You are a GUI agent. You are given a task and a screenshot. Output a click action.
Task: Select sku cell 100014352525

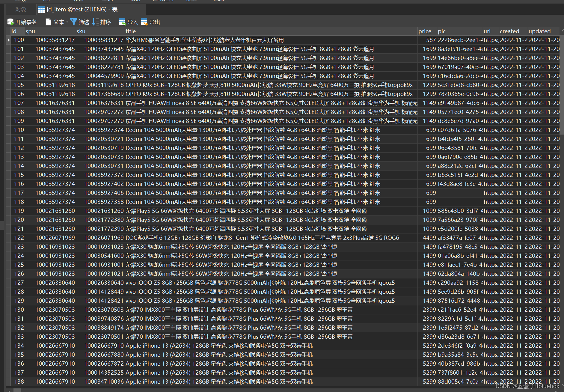[100, 373]
